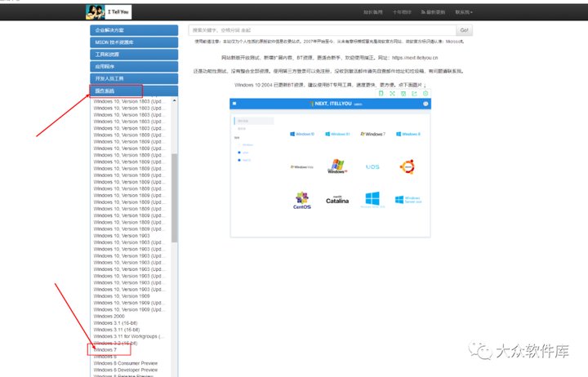The image size is (588, 377).
Task: Click the smiley icon in NEXT banner
Action: (425, 104)
